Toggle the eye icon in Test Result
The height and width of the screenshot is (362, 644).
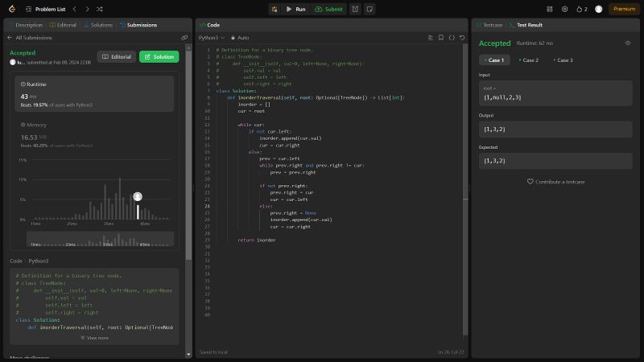628,43
